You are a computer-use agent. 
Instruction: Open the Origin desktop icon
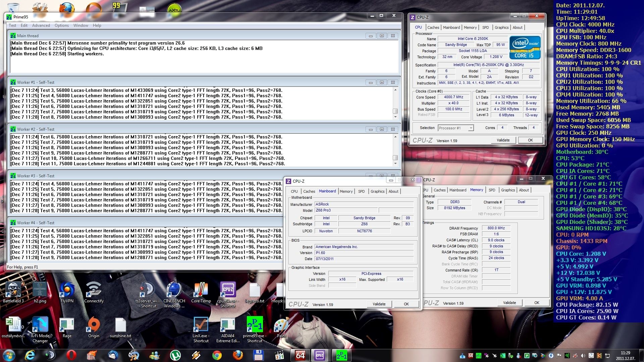pos(94,325)
